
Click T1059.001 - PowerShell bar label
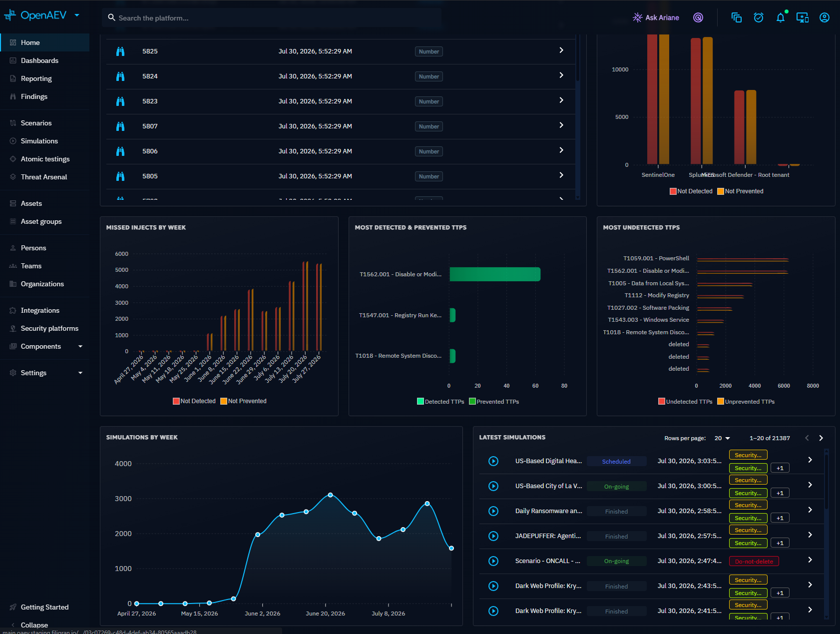pos(656,258)
